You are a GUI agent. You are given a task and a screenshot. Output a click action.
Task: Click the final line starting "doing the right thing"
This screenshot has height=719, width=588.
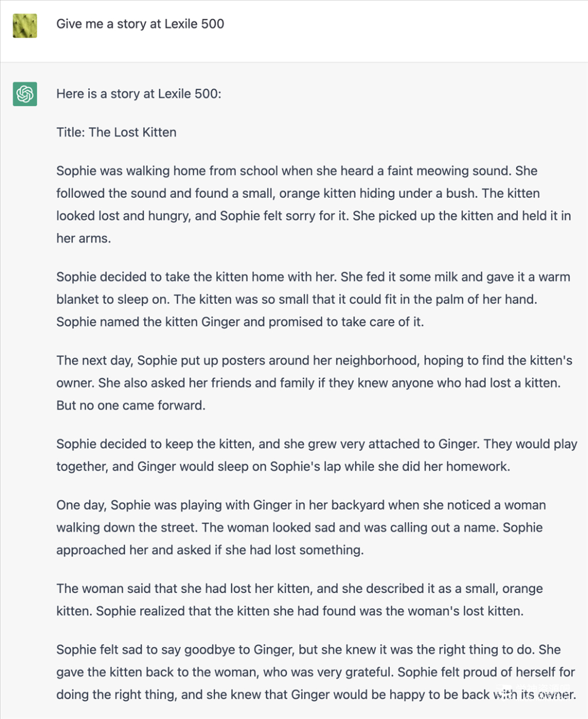316,695
